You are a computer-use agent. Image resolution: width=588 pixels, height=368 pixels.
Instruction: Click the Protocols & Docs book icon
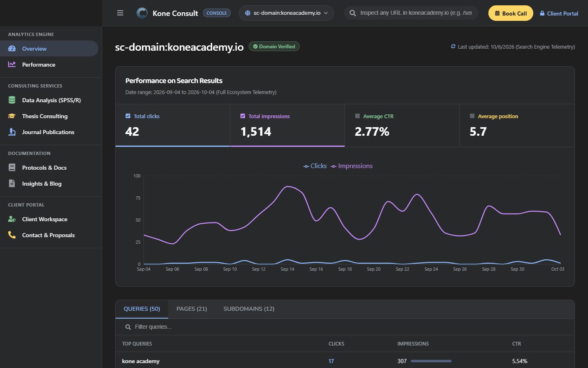coord(12,168)
